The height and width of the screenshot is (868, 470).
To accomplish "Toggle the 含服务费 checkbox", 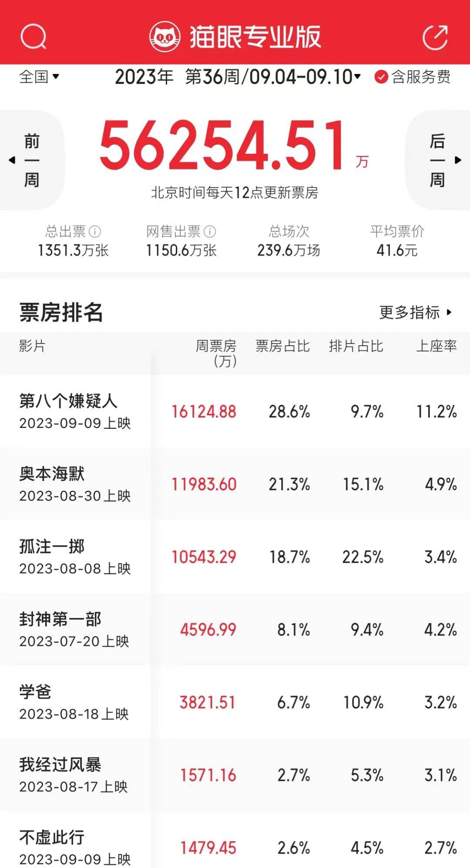I will click(381, 77).
